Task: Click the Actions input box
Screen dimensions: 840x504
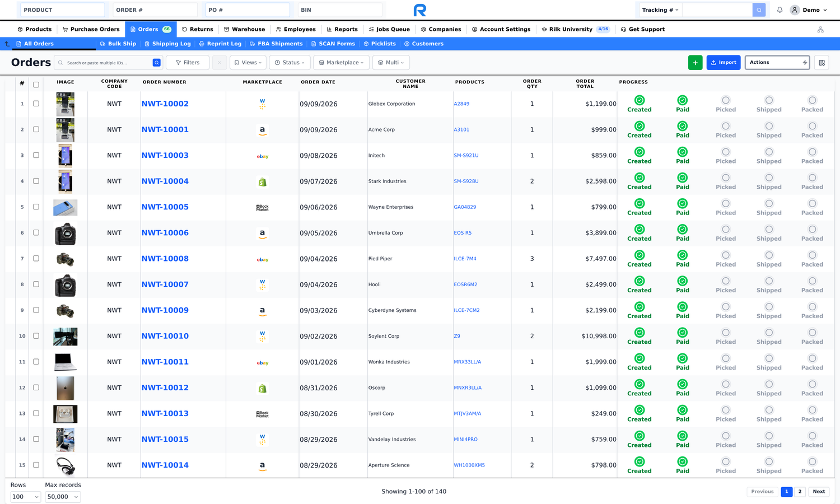Action: [x=777, y=63]
